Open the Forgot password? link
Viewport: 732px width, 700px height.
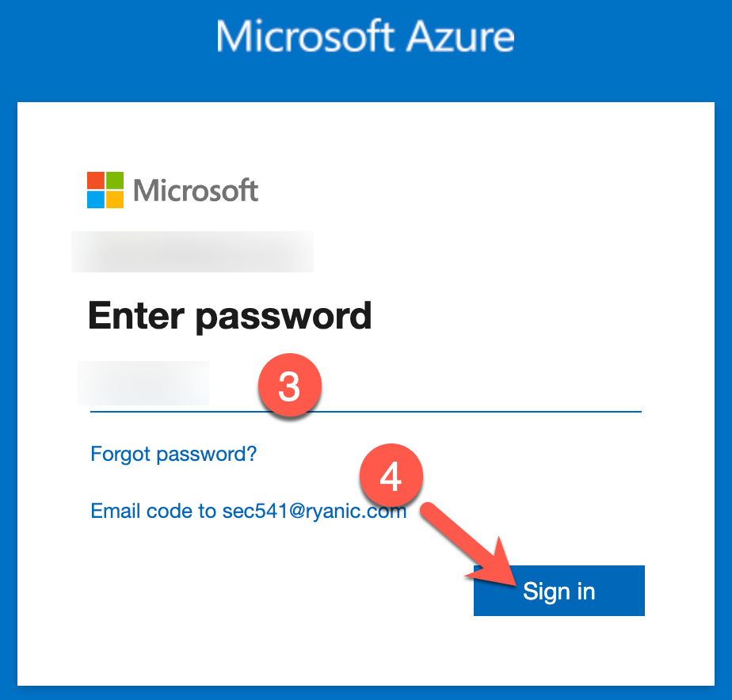(173, 454)
